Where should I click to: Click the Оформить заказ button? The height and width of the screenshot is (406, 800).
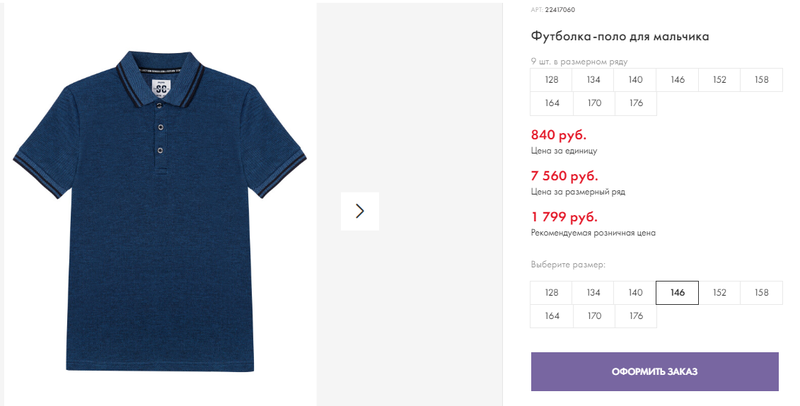point(655,371)
